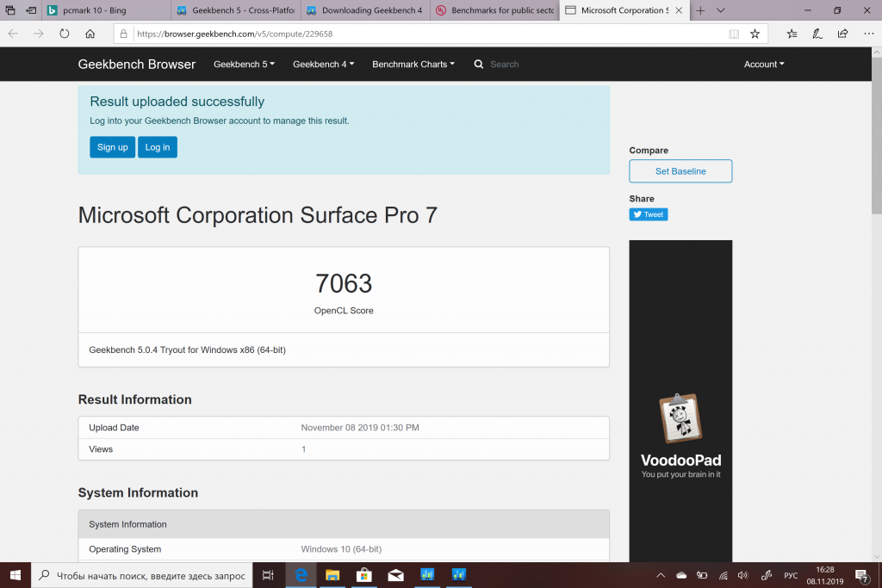Click the Geekbench search field
This screenshot has height=588, width=882.
[534, 65]
